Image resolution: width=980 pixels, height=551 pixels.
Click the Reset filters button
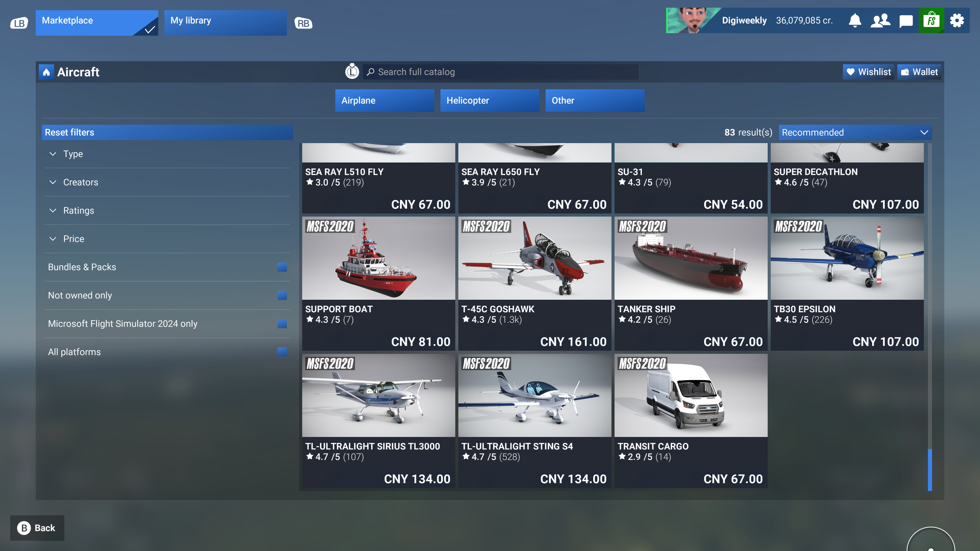tap(167, 132)
